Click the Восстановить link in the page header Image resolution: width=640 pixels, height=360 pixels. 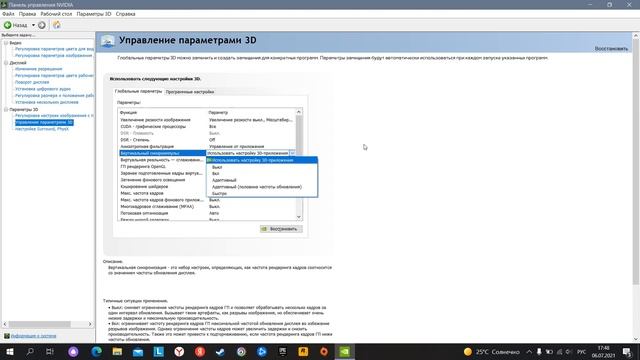[611, 49]
